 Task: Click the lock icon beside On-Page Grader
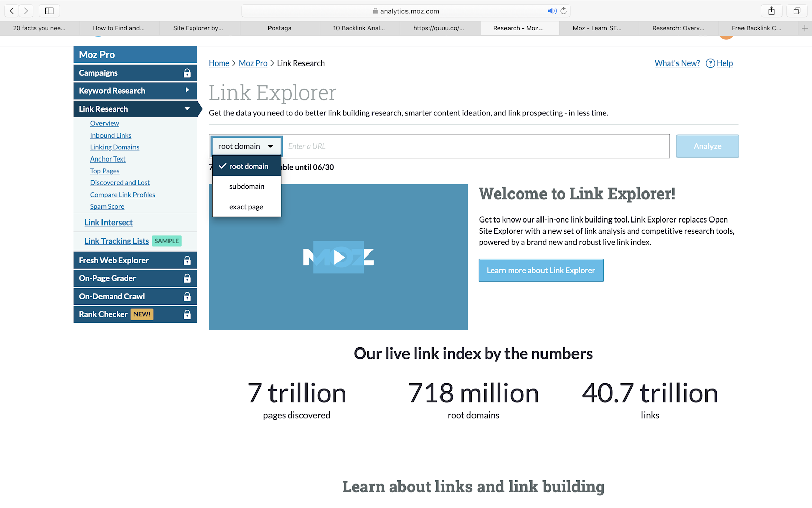click(x=187, y=278)
